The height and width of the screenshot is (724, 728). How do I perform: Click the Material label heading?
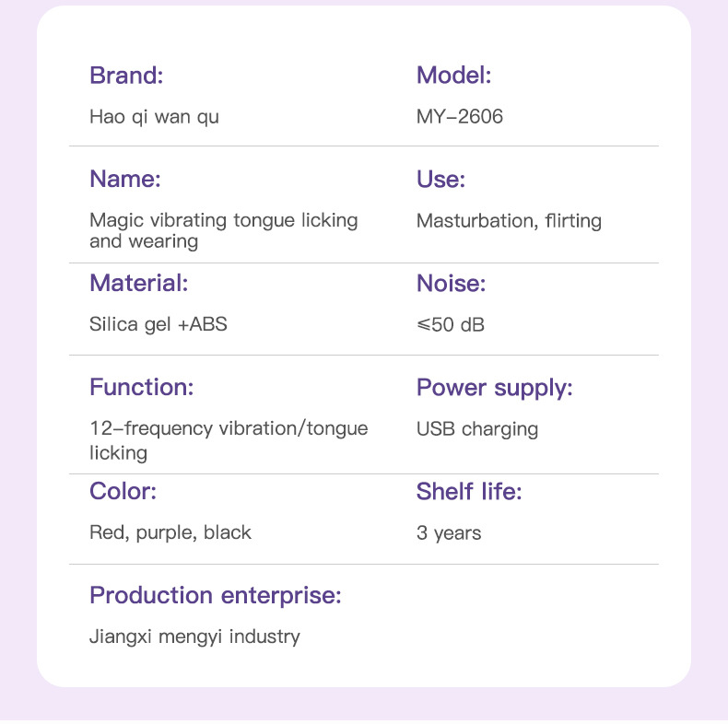coord(138,283)
